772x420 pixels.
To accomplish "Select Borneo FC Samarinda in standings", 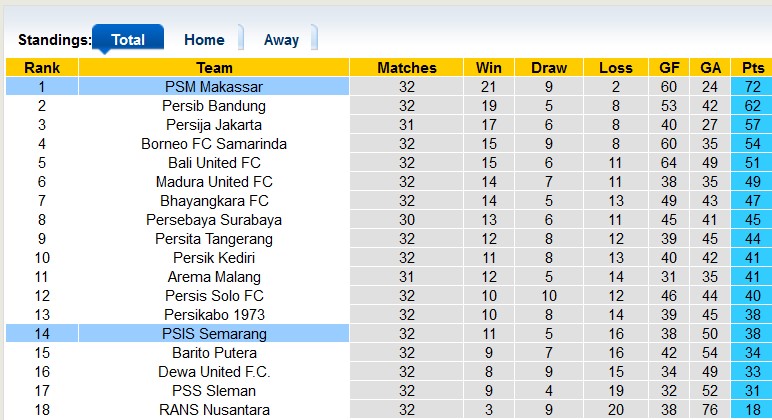I will [214, 144].
